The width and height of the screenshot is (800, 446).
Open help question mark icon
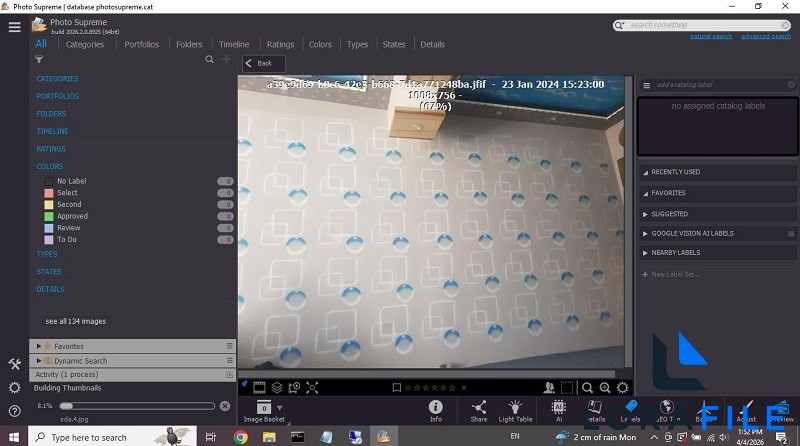(x=14, y=411)
